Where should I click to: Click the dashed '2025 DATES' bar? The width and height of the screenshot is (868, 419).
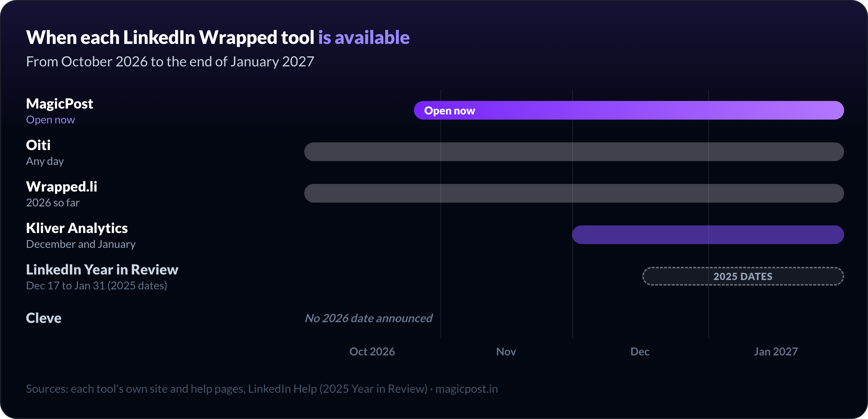point(743,276)
